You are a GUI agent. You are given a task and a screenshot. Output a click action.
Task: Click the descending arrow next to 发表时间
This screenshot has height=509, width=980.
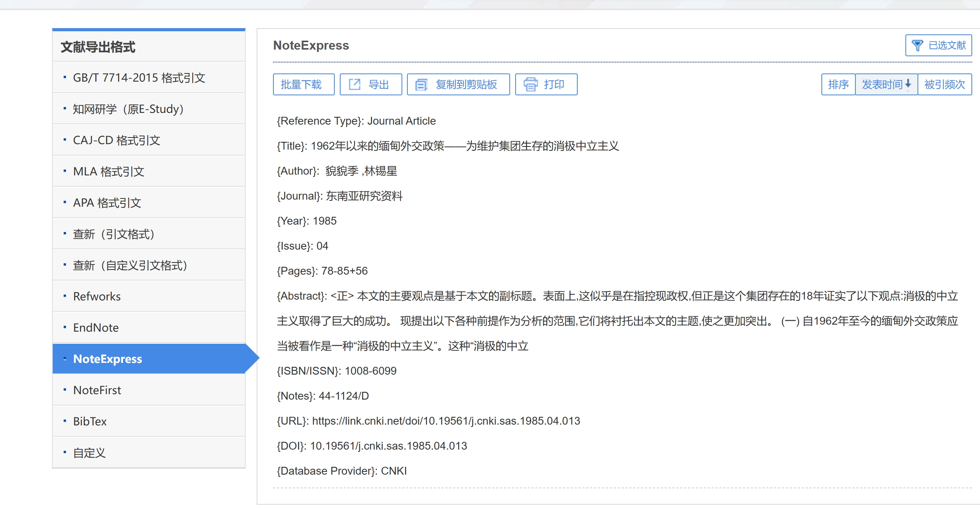point(908,84)
